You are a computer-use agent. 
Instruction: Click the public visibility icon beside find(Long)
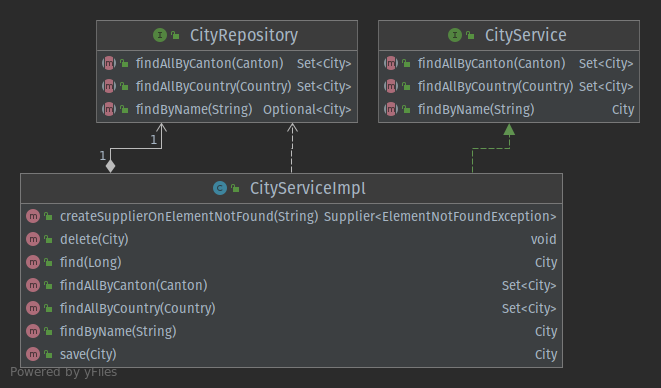pos(48,263)
